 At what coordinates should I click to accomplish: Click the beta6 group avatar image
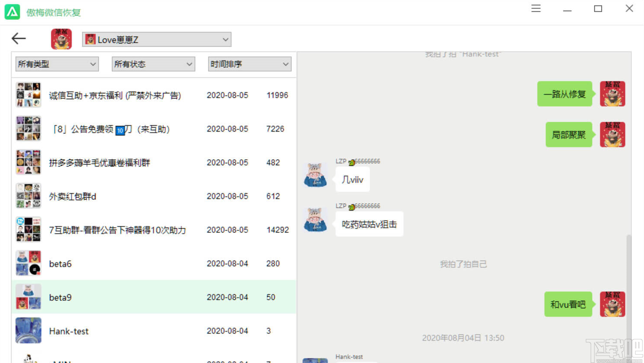point(28,263)
